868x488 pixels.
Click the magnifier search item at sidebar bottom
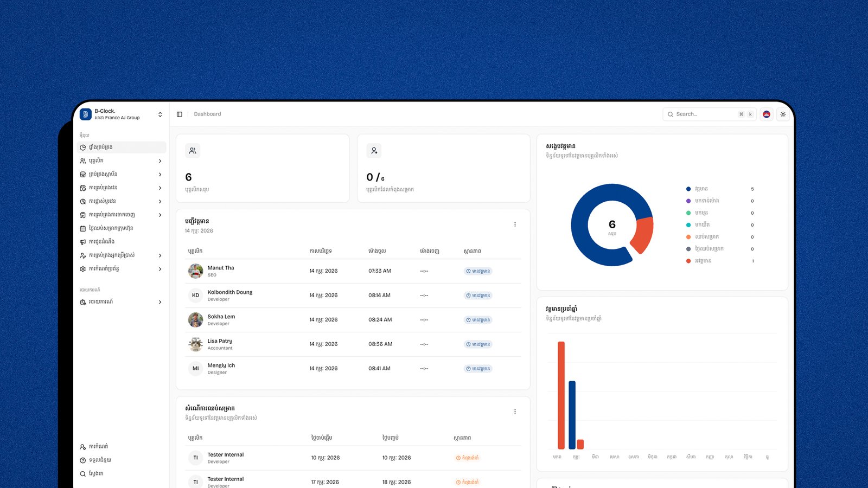(83, 474)
